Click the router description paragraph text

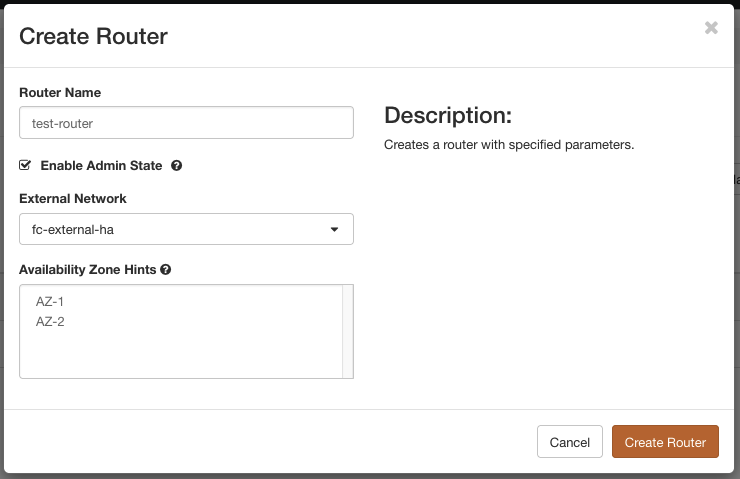tap(509, 145)
